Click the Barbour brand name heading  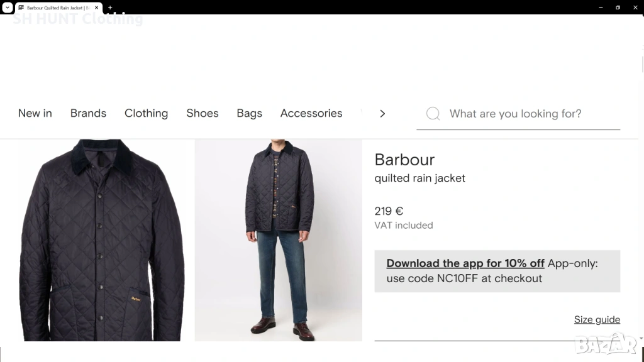pos(404,160)
